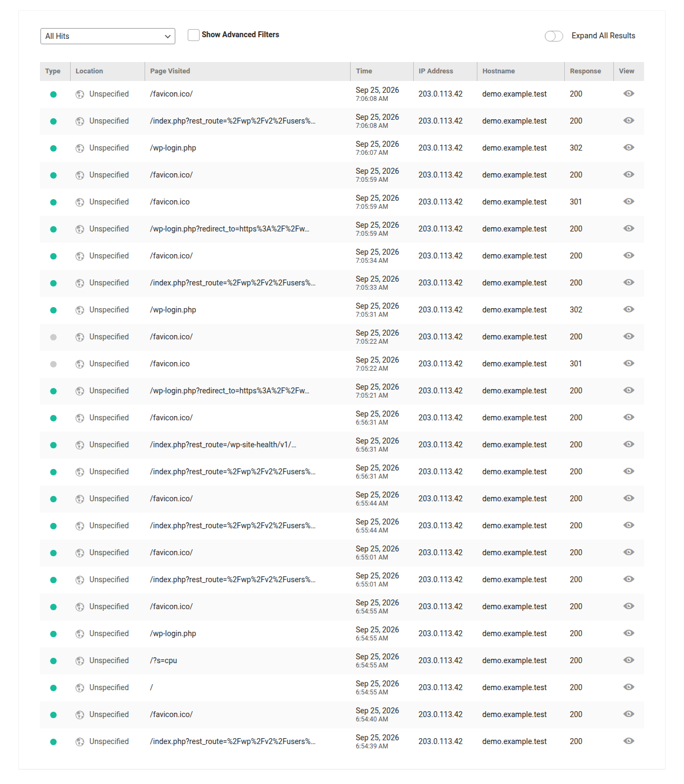Click the gray type dot of /favicon.ico/ at 7:05:22 AM

53,337
